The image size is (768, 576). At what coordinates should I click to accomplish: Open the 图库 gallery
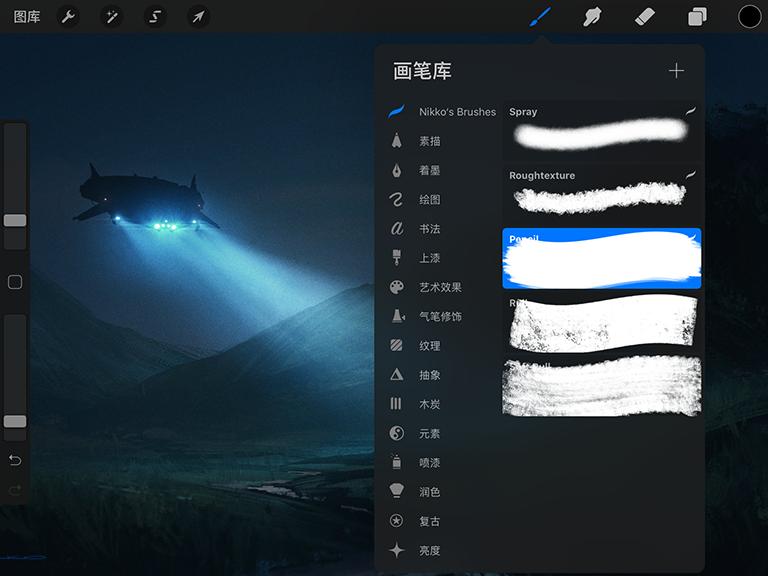tap(26, 17)
